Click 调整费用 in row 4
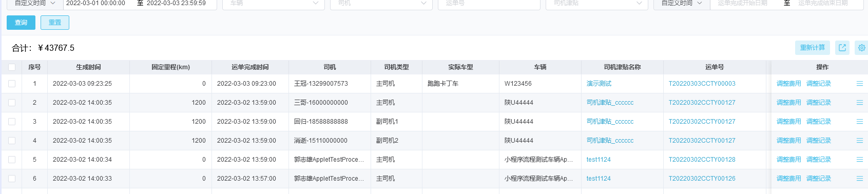Viewport: 868px width, 194px height. pyautogui.click(x=788, y=141)
